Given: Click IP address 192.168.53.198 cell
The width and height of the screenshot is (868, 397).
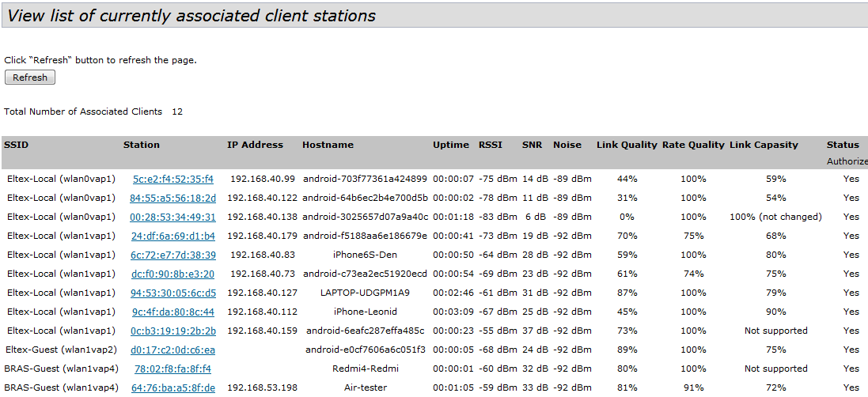Looking at the screenshot, I should 263,388.
